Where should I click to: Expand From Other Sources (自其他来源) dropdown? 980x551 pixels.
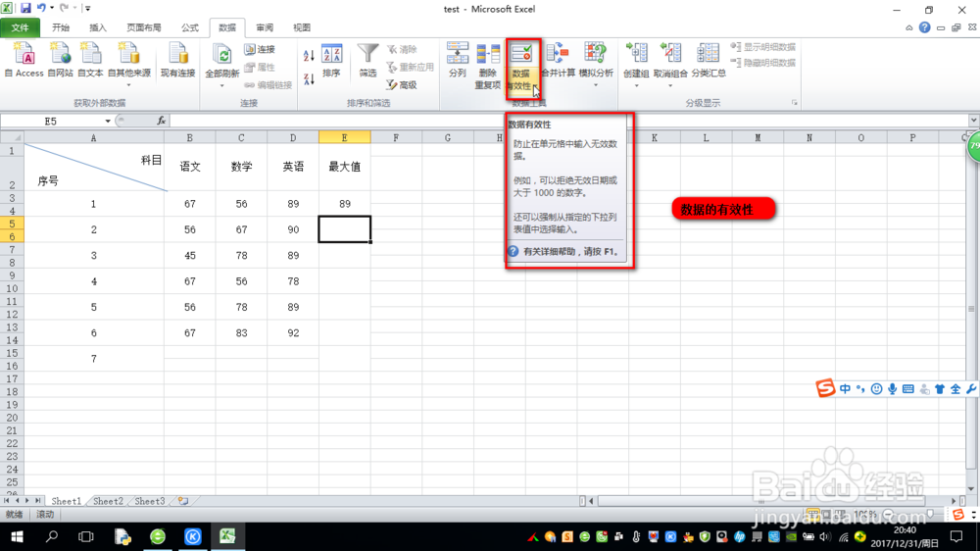[128, 85]
